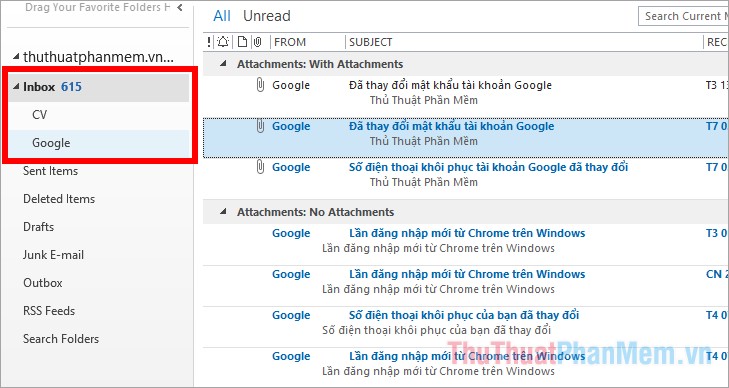Screen dimensions: 729x388
Task: Click paperclip icon on first Google email
Action: (x=260, y=85)
